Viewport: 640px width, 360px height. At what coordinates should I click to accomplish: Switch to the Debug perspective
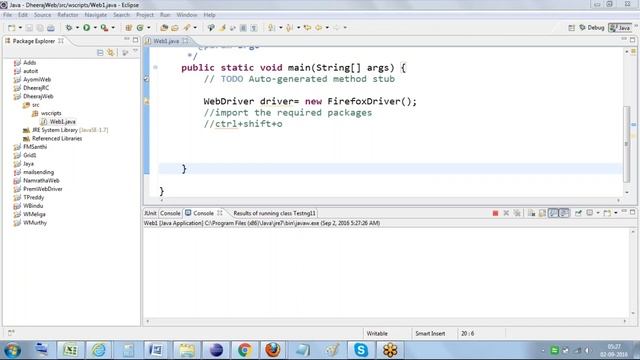pos(592,28)
